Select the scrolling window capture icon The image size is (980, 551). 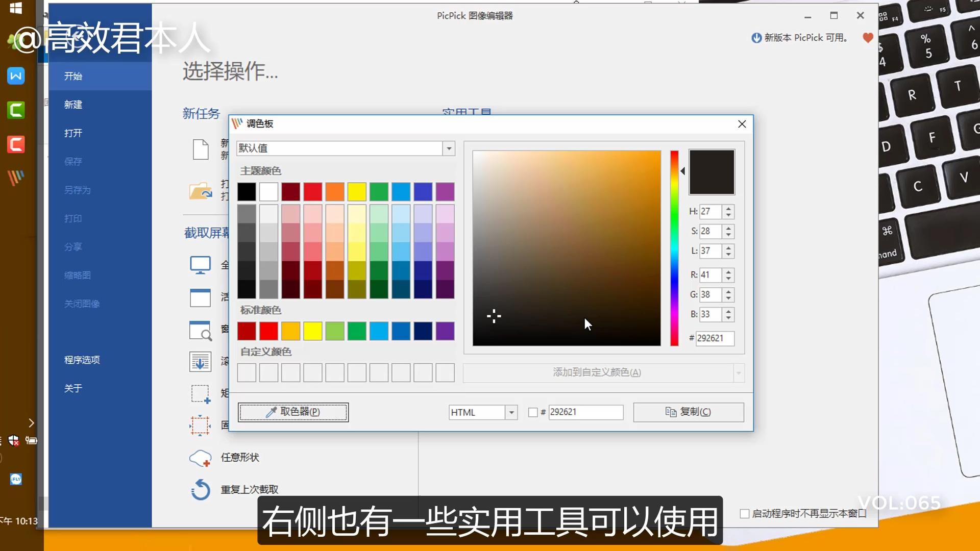pyautogui.click(x=200, y=362)
